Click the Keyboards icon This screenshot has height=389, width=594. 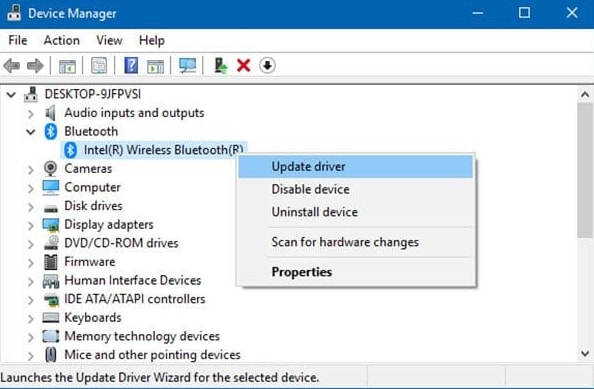pos(51,317)
